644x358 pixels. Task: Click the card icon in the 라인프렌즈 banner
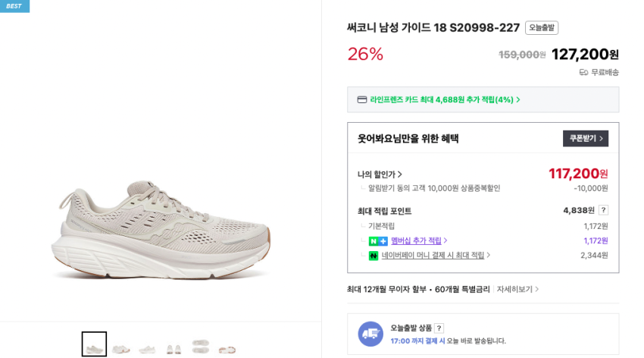point(362,99)
